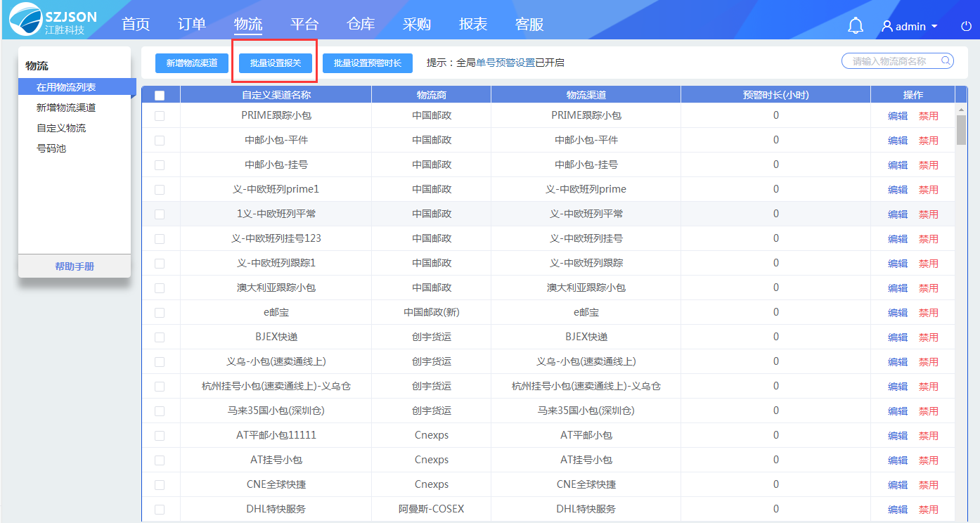Click the 批量设置报关 button
980x523 pixels.
pos(276,63)
